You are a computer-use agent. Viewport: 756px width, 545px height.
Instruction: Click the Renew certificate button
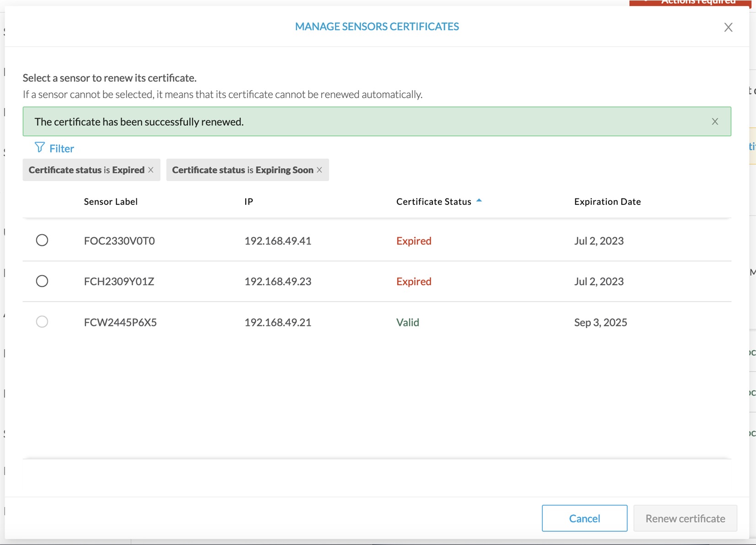685,518
